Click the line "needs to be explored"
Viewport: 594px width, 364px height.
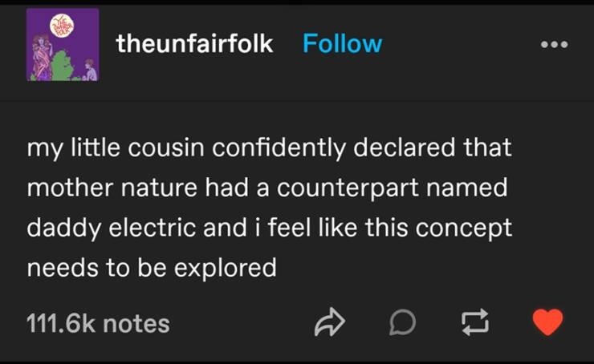click(x=152, y=267)
